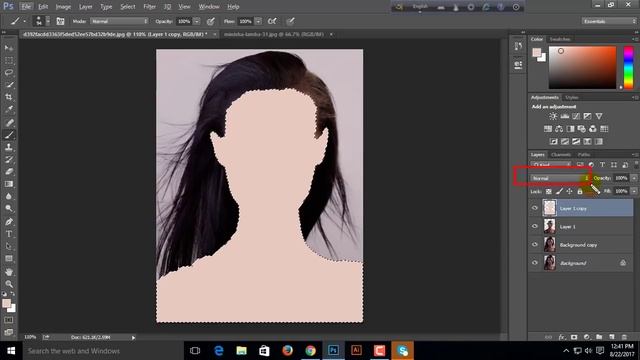Open Photoshop from the Windows taskbar
640x360 pixels.
coord(333,351)
